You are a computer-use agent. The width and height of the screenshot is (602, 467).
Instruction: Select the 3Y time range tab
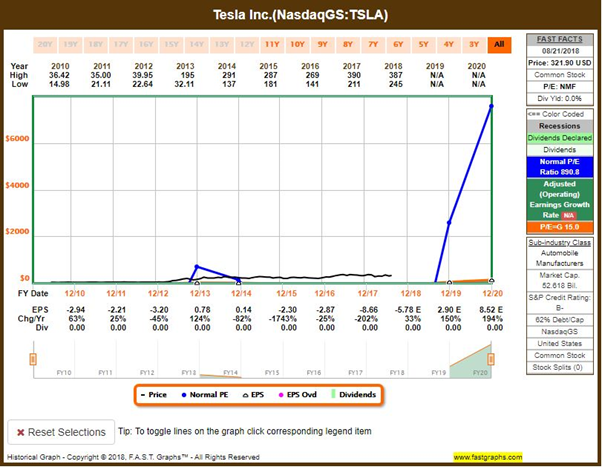coord(474,45)
